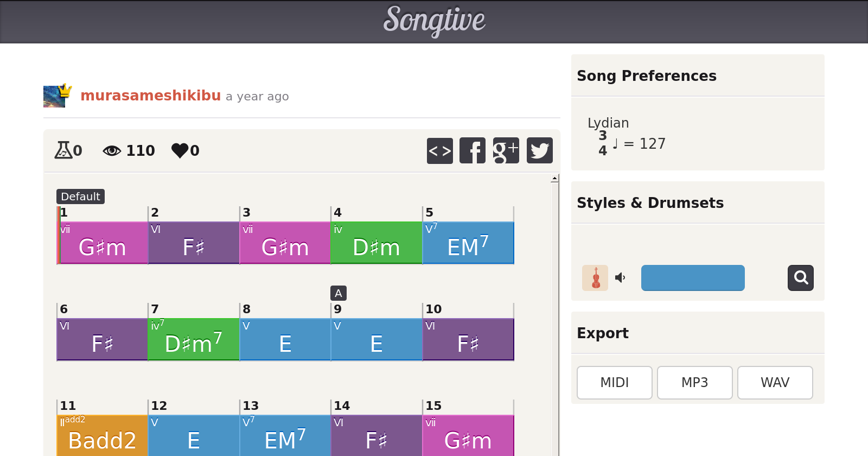Share song on Twitter
This screenshot has height=456, width=868.
[539, 150]
